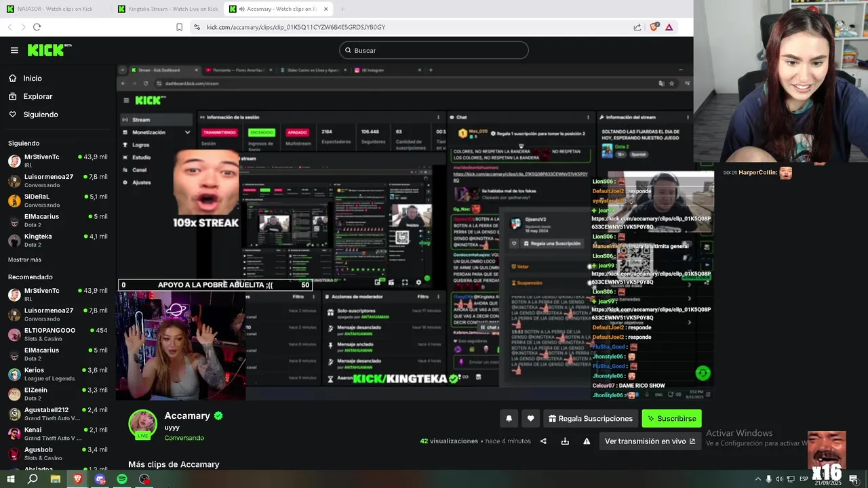Click Regala Suscripciones button

pyautogui.click(x=591, y=419)
